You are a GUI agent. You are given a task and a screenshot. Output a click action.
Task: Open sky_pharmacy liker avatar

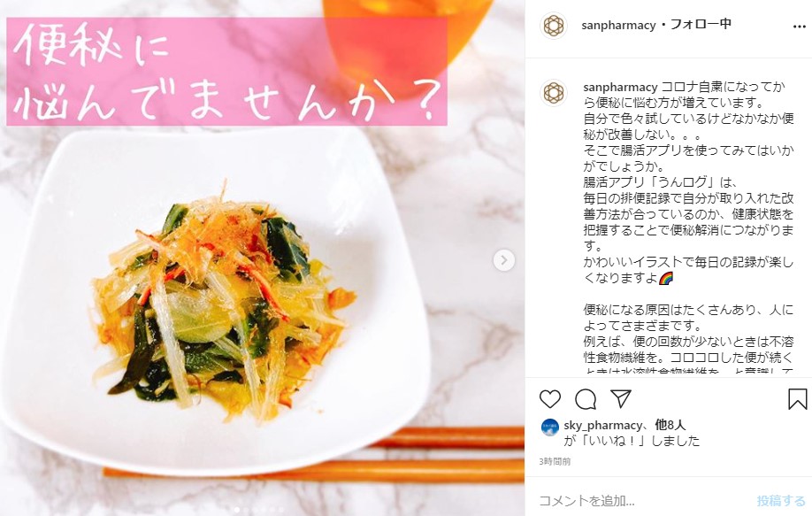pyautogui.click(x=549, y=427)
